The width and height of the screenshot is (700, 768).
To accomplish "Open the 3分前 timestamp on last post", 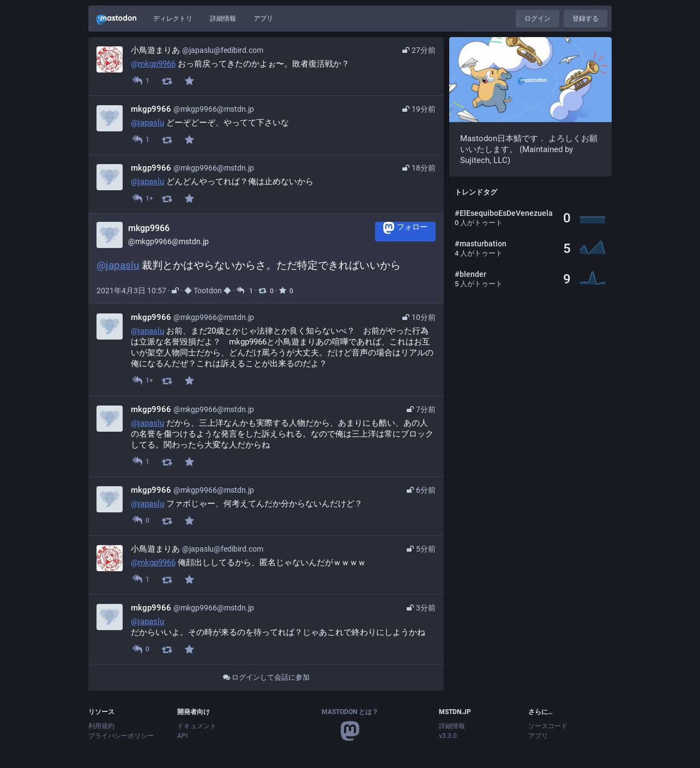I will pyautogui.click(x=425, y=608).
